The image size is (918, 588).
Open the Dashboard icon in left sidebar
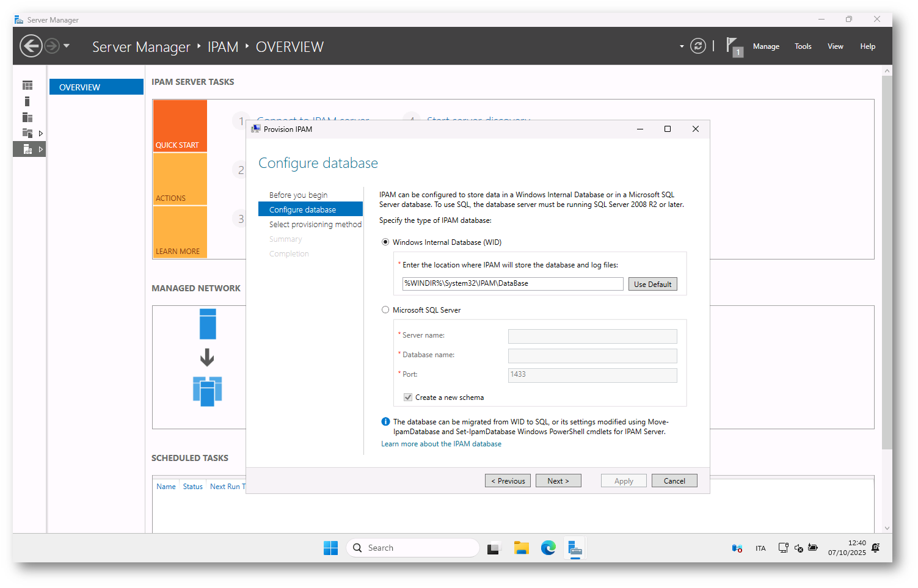click(27, 85)
